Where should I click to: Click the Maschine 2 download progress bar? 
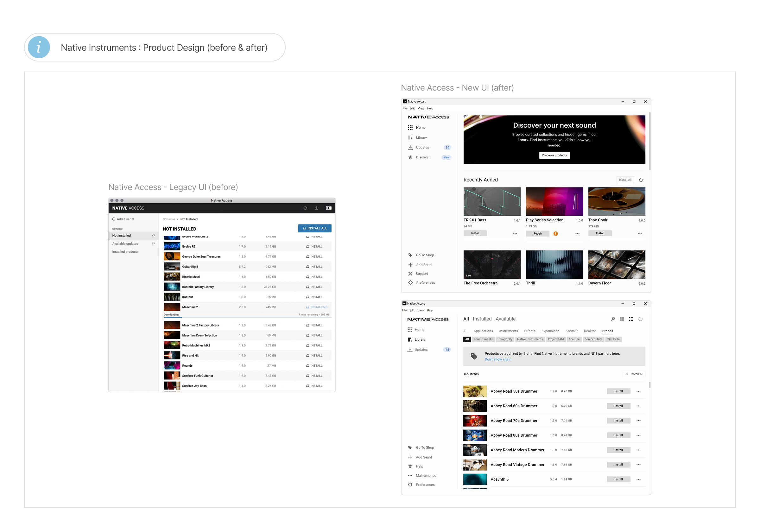[x=247, y=317]
